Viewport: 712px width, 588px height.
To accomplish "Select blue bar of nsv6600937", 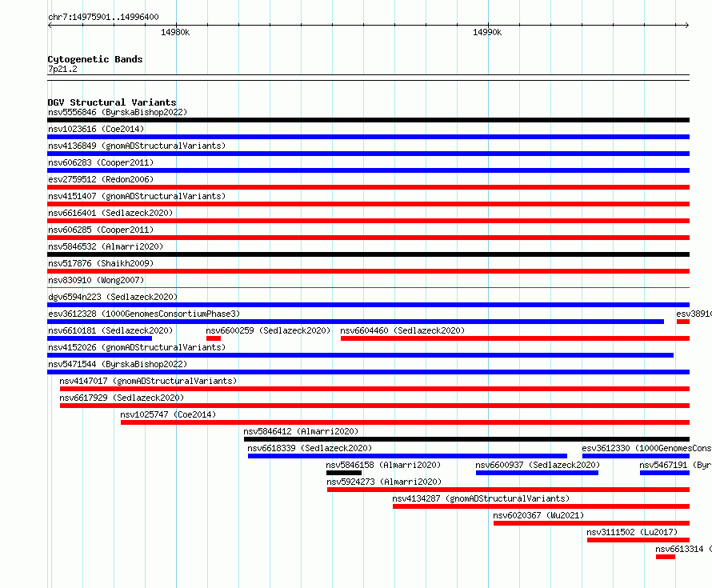I will [537, 473].
